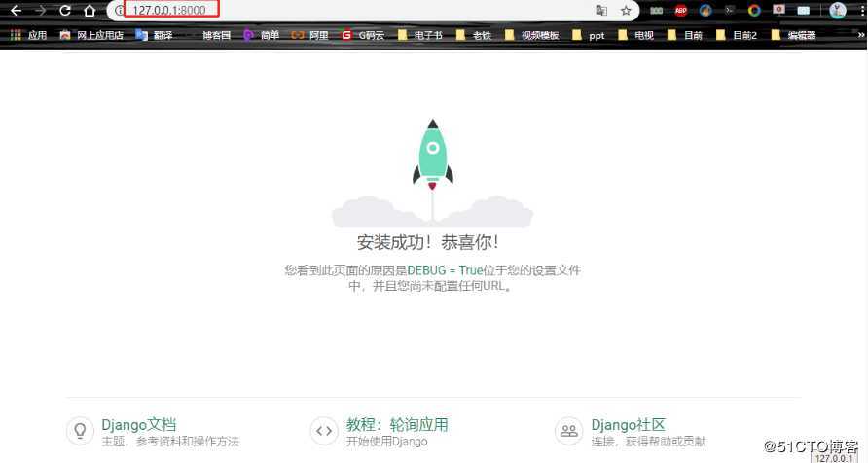Open the G码云 bookmark
Image resolution: width=868 pixels, height=463 pixels.
pyautogui.click(x=363, y=35)
